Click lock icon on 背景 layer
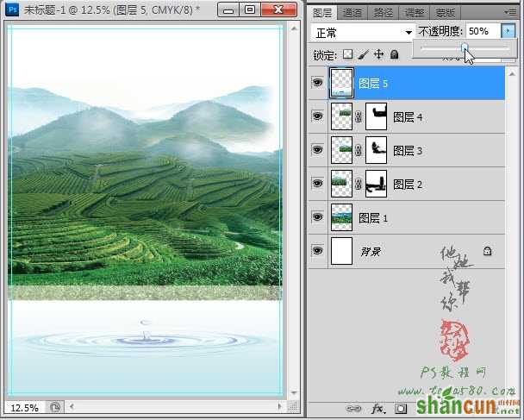This screenshot has width=524, height=420. pyautogui.click(x=487, y=251)
